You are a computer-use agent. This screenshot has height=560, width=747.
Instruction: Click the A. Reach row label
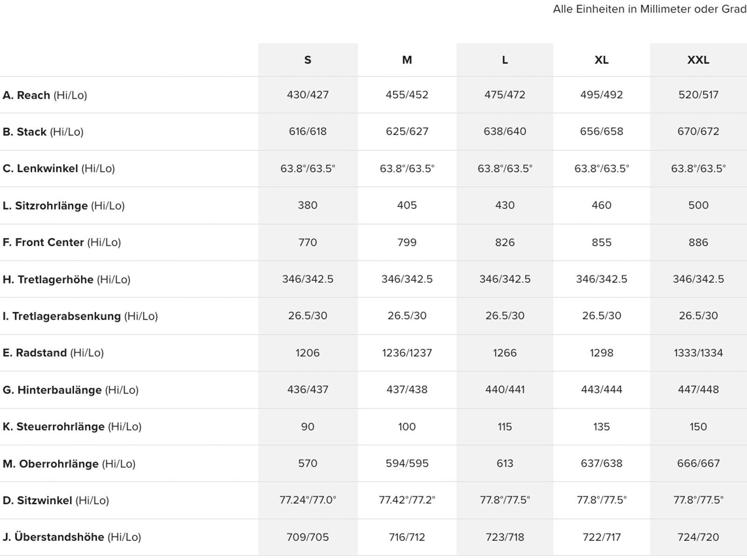pos(45,95)
